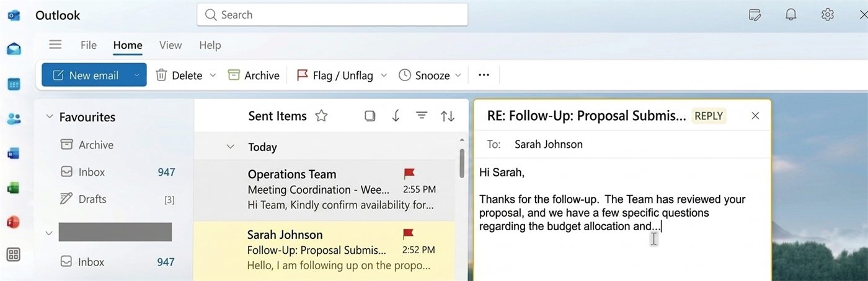Launch Word from the left rail
The width and height of the screenshot is (868, 281).
(14, 153)
